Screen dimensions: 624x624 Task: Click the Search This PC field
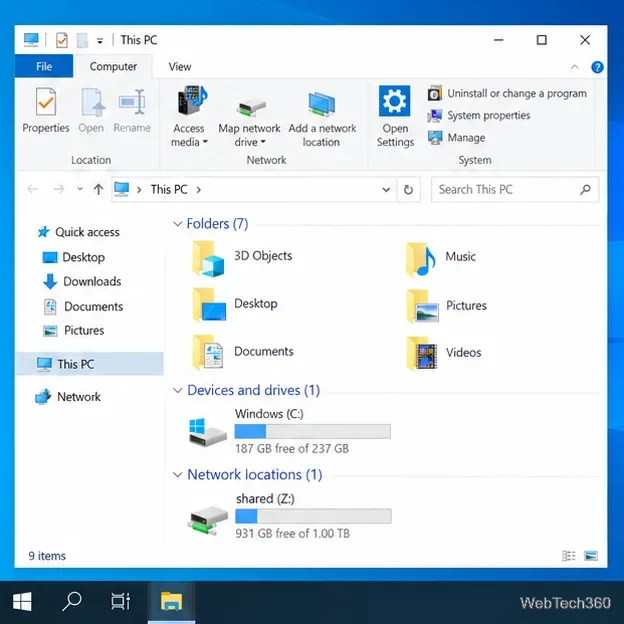click(x=515, y=189)
